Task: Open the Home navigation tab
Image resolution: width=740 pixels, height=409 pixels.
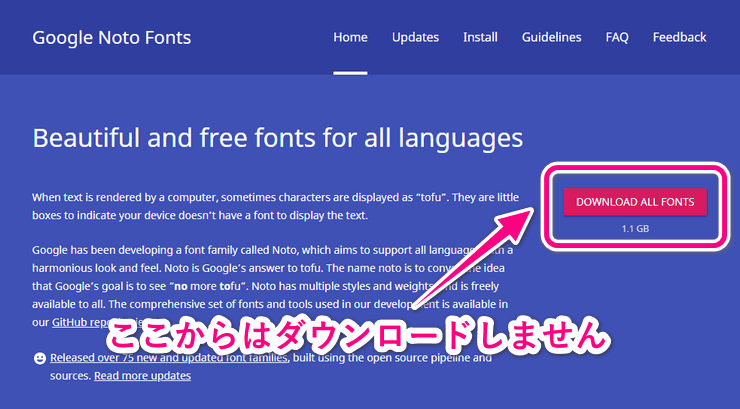Action: 350,37
